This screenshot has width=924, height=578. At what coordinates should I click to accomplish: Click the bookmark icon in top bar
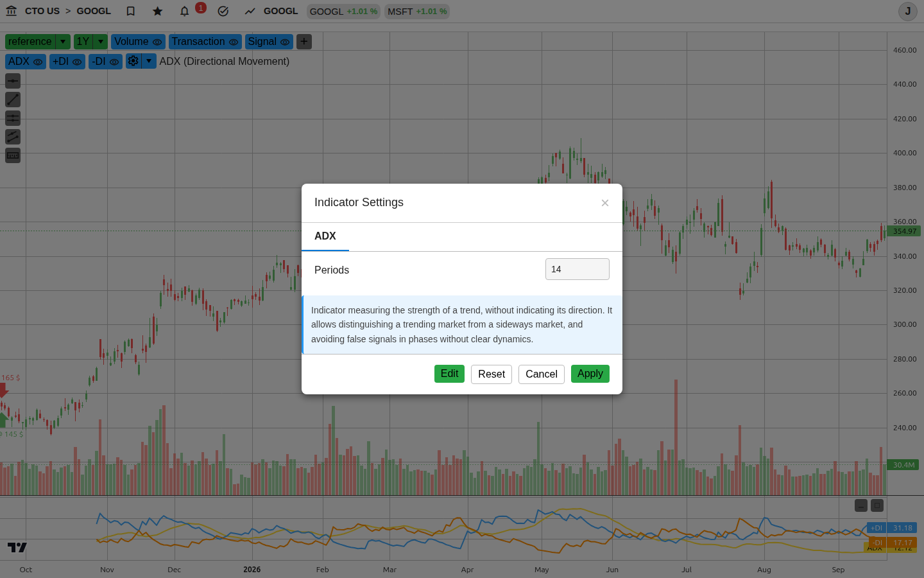131,11
